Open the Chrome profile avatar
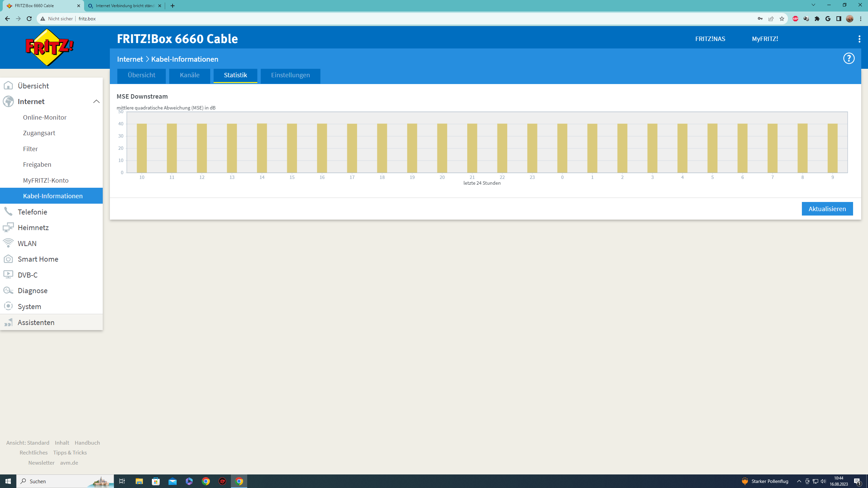 (850, 19)
